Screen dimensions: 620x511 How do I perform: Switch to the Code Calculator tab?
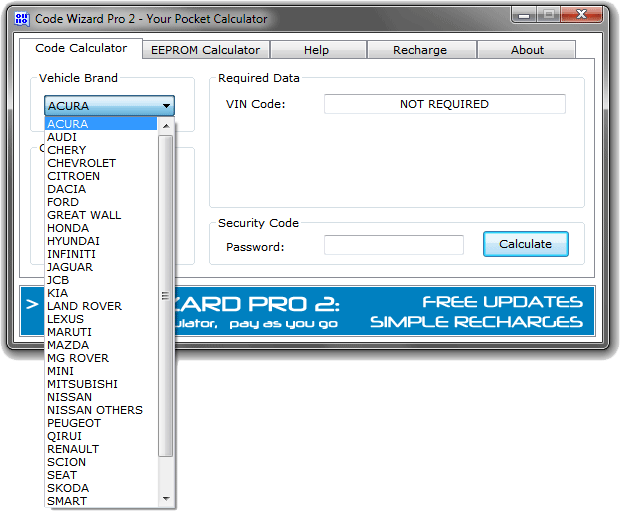click(81, 48)
